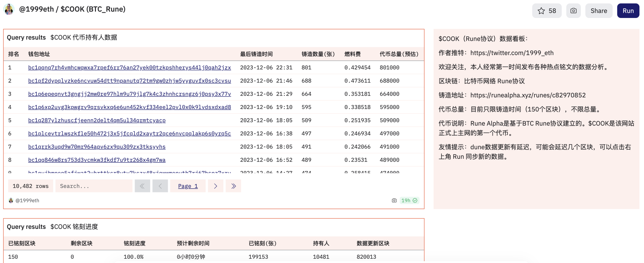
Task: Star this dashboard with 58 stars
Action: [546, 11]
